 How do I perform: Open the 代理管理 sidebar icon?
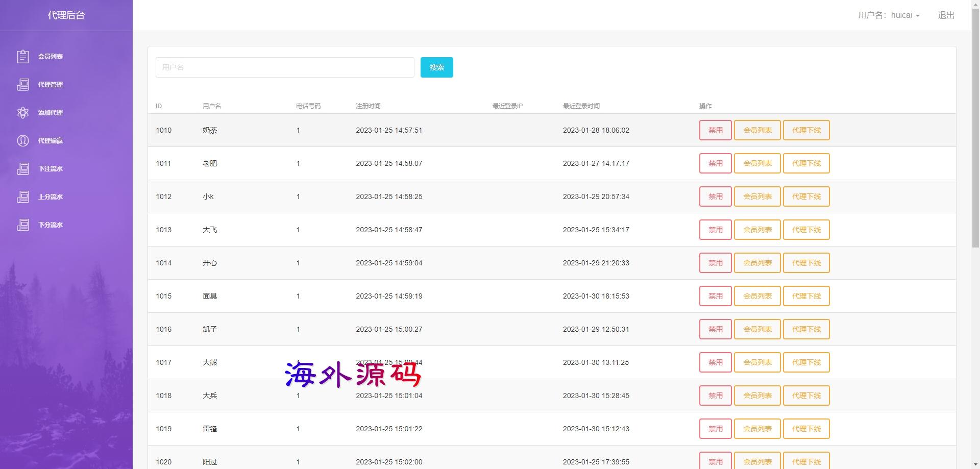(23, 84)
